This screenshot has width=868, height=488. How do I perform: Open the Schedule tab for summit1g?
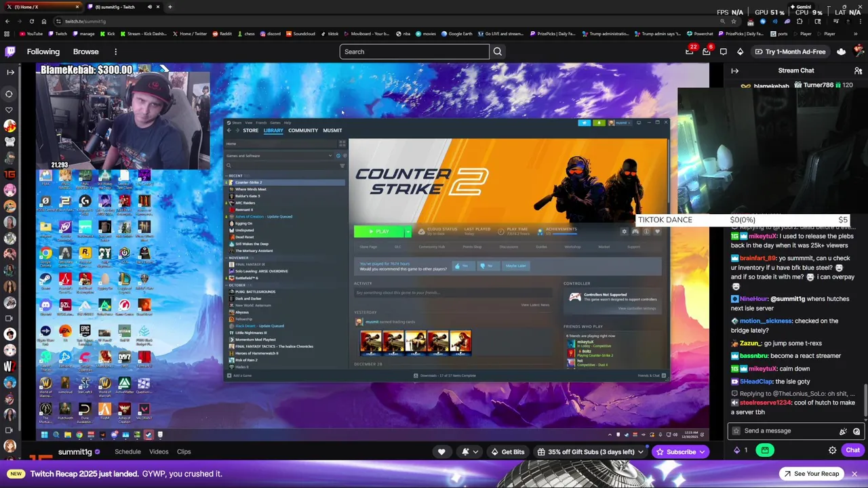(127, 451)
